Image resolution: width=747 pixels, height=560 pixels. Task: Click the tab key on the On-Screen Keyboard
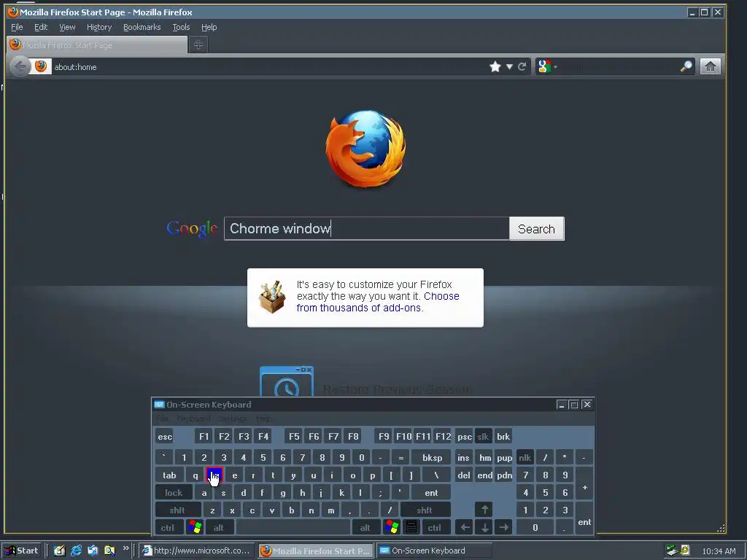pos(169,475)
